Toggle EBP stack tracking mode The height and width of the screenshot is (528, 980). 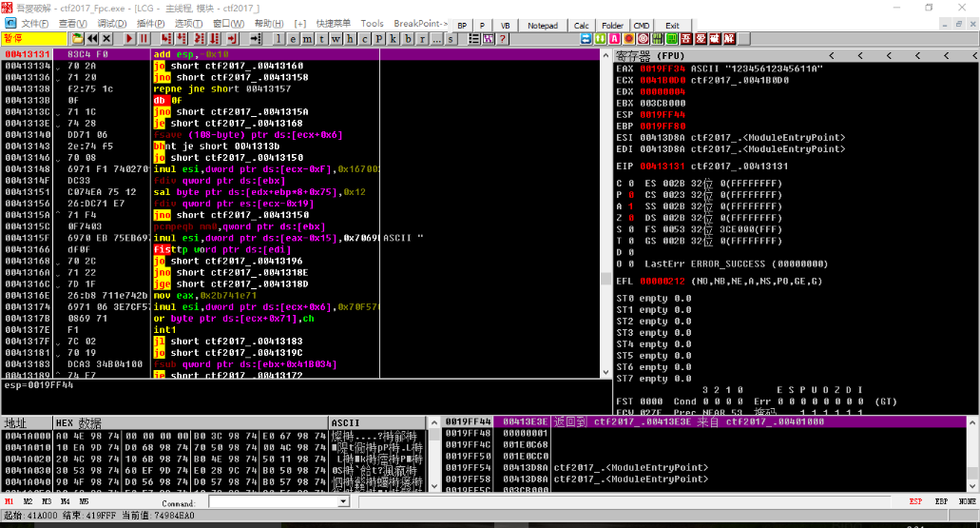(941, 501)
